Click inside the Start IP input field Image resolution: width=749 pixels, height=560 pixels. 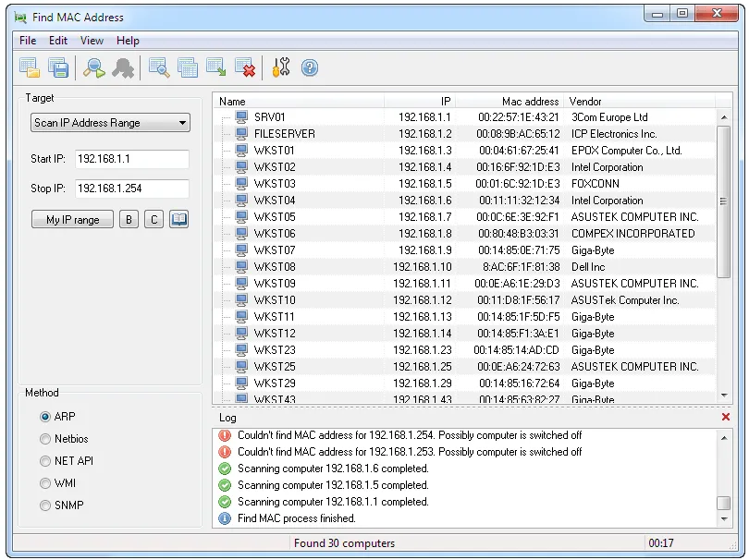pyautogui.click(x=130, y=159)
